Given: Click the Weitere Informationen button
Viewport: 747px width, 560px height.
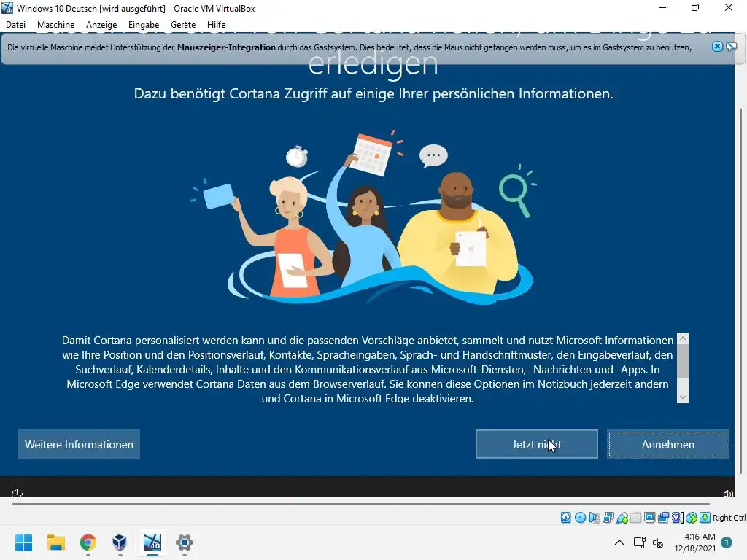Looking at the screenshot, I should click(79, 444).
